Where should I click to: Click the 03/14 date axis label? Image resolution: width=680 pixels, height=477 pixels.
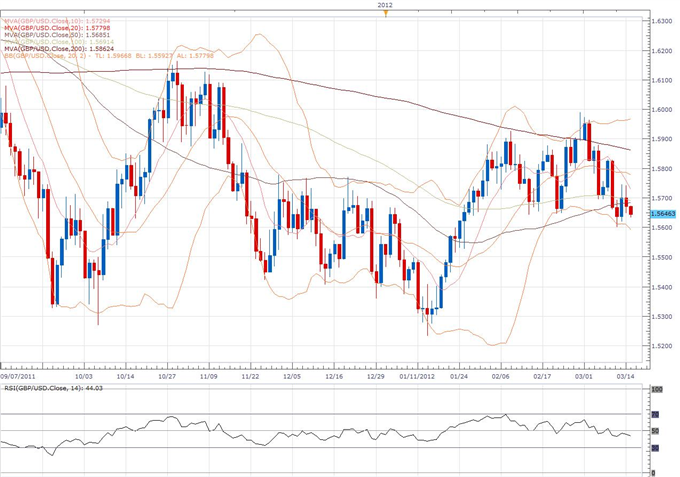[625, 376]
